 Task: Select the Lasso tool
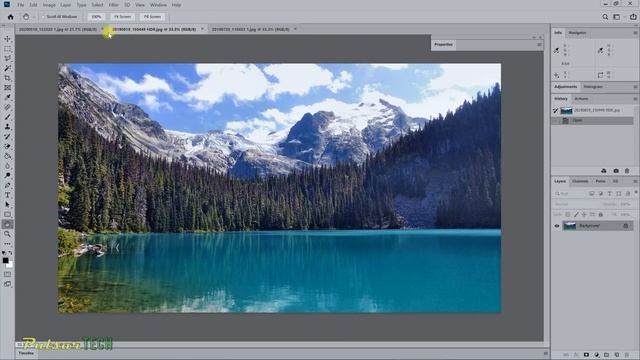[7, 58]
